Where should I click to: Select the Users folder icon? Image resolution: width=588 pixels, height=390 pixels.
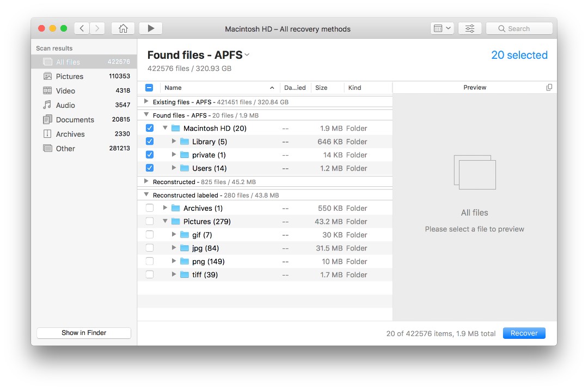(x=185, y=168)
